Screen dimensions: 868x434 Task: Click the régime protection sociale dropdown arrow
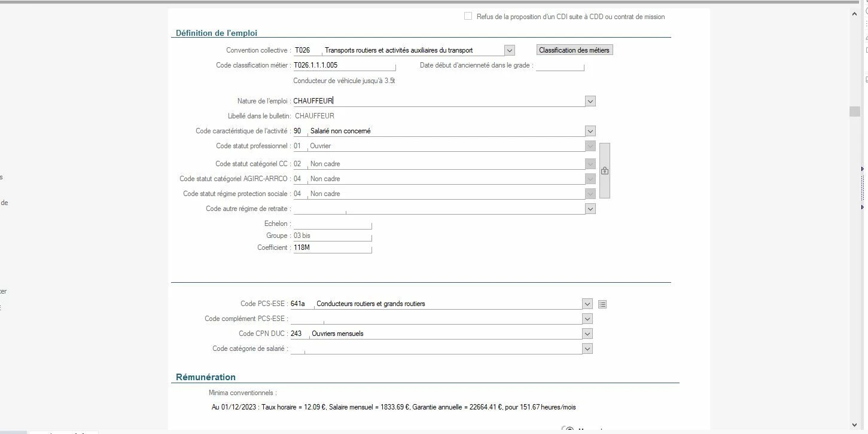click(x=590, y=194)
